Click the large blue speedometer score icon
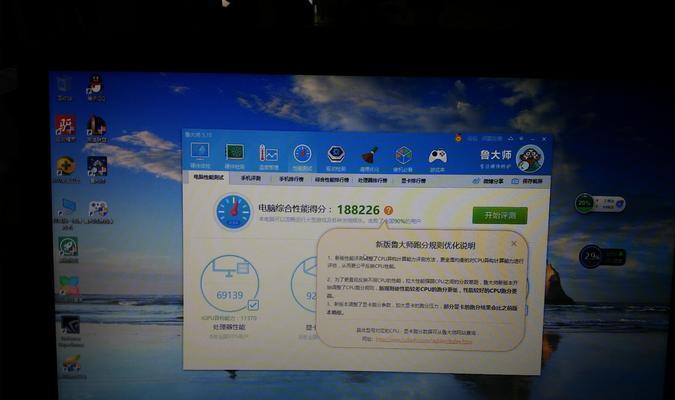The width and height of the screenshot is (675, 400). coord(233,211)
